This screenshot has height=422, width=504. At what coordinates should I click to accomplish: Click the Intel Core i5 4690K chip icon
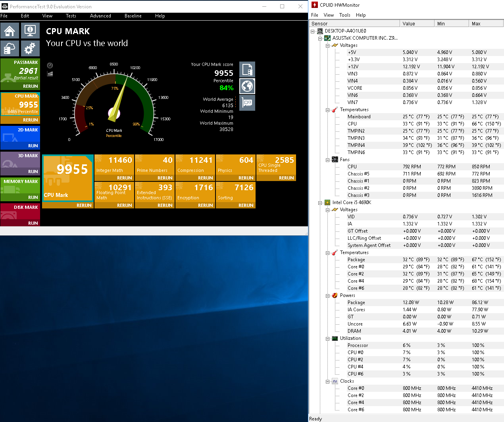[x=327, y=202]
